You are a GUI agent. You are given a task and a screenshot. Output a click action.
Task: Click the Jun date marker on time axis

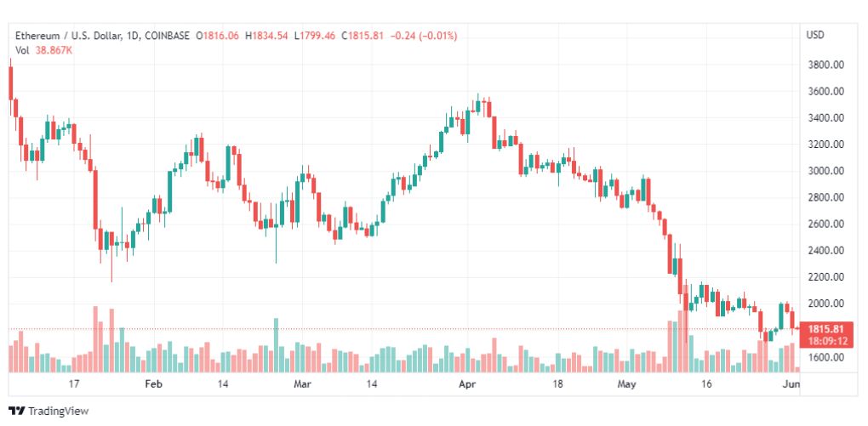(x=792, y=384)
